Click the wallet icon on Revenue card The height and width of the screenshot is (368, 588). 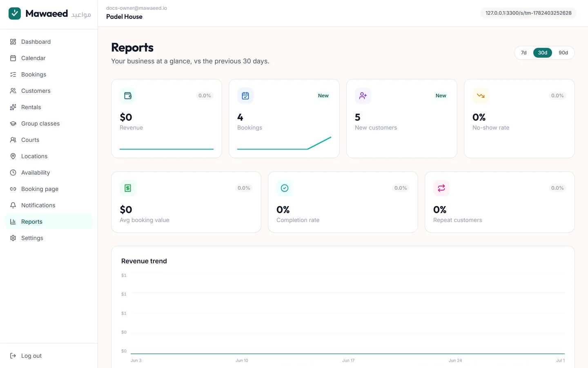pyautogui.click(x=128, y=96)
